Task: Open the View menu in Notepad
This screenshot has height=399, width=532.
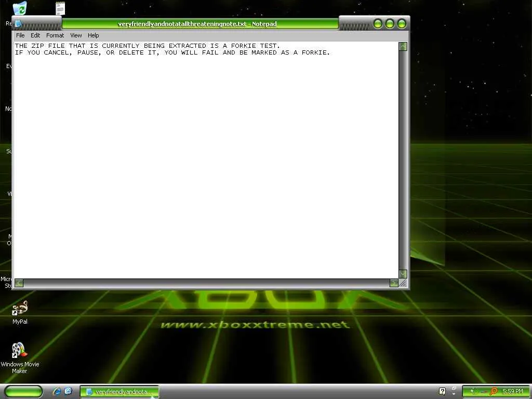Action: click(x=76, y=35)
